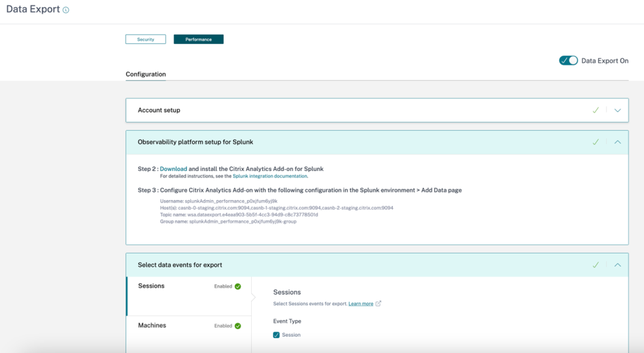Switch to the Security tab
644x353 pixels.
145,39
